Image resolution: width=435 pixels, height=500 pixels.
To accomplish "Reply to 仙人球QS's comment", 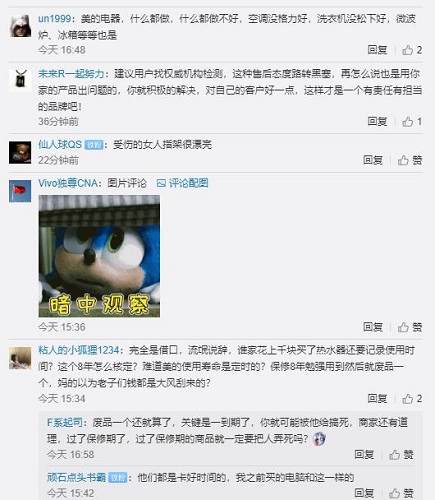I will click(373, 160).
